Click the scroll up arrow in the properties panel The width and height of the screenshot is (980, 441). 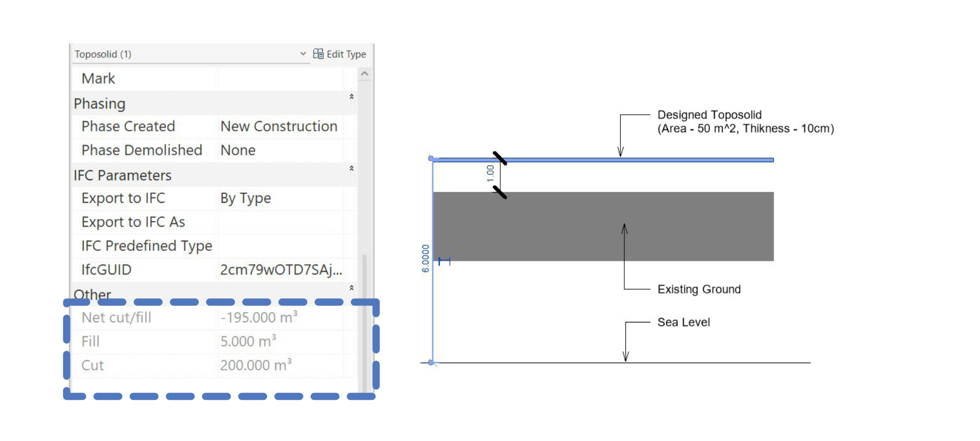(364, 74)
